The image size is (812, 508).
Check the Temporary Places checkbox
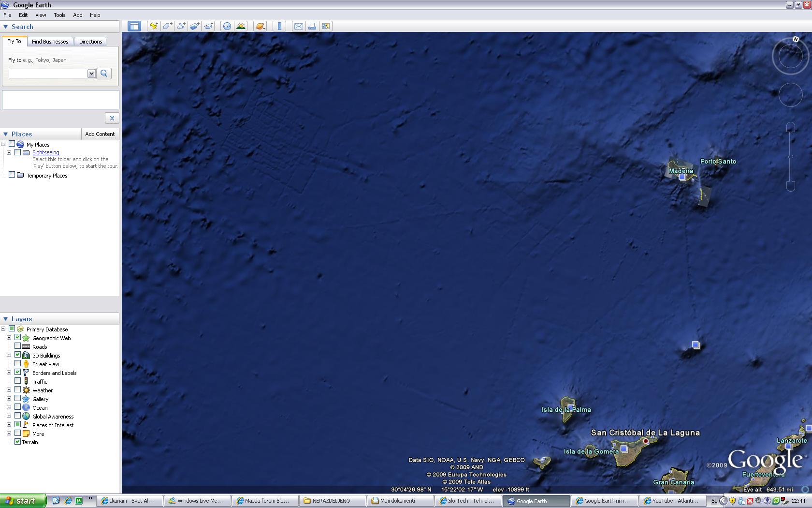click(12, 175)
